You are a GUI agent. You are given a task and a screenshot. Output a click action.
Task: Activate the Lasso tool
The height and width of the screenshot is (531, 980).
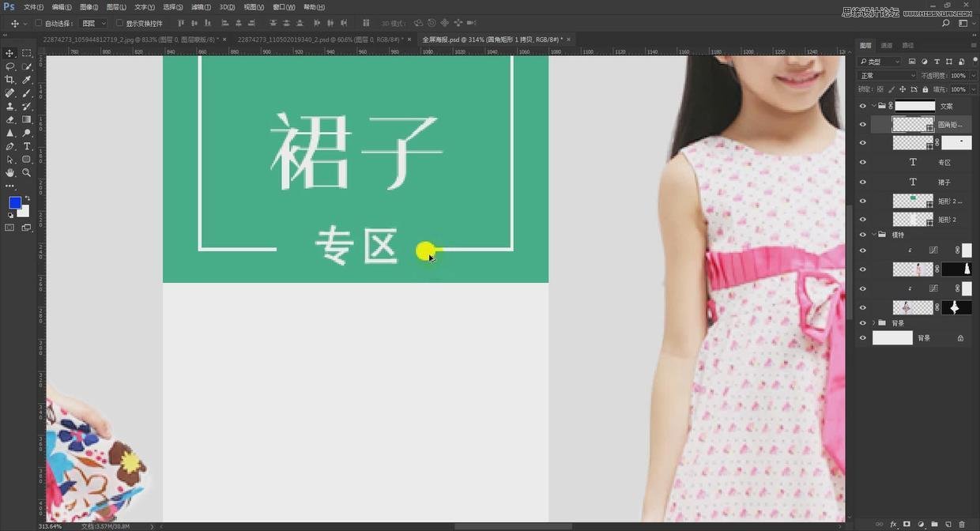tap(9, 66)
